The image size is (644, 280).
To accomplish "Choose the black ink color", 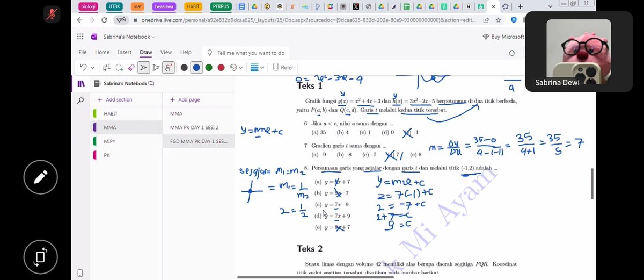I will [184, 67].
